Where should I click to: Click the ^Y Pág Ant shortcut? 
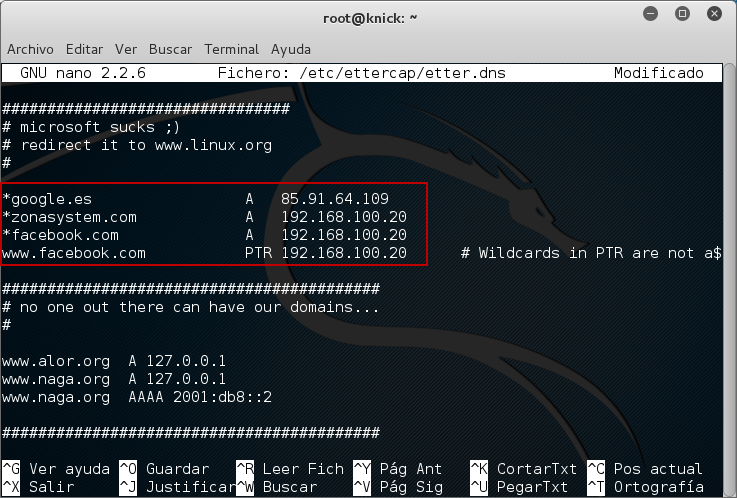398,469
